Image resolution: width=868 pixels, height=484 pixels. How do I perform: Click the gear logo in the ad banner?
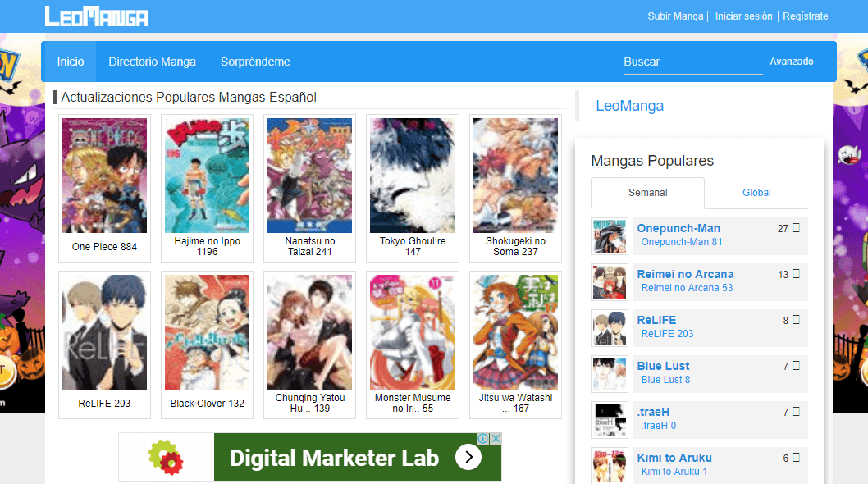click(x=166, y=457)
